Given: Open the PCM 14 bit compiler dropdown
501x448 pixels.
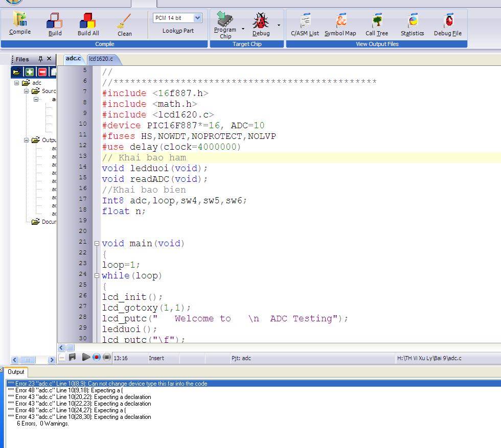Looking at the screenshot, I should 198,18.
